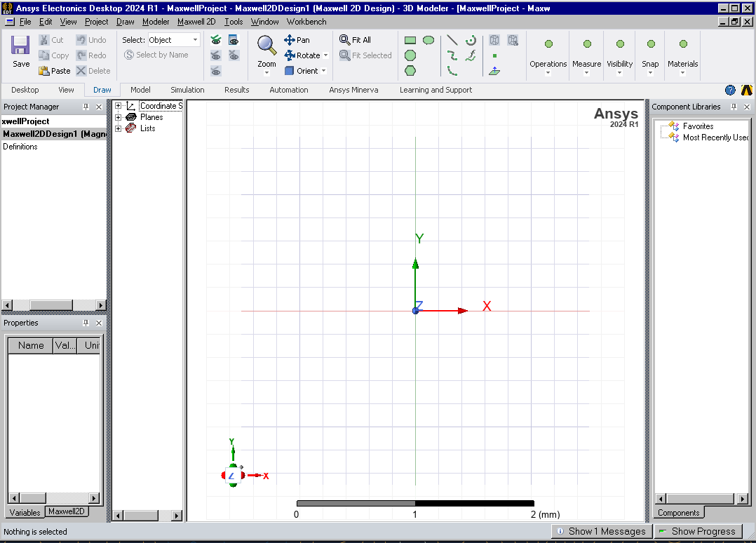Expand the Planes tree node
Screen dimensions: 756x543
tap(118, 117)
